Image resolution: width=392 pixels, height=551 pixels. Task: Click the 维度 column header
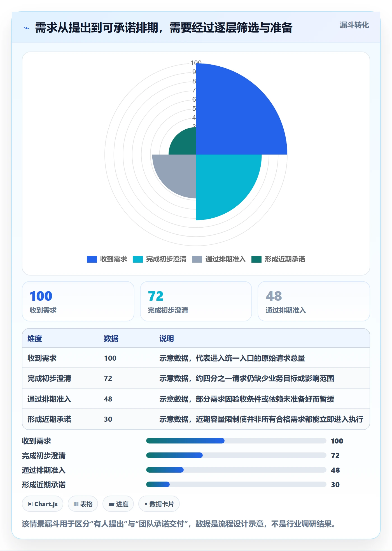(35, 338)
